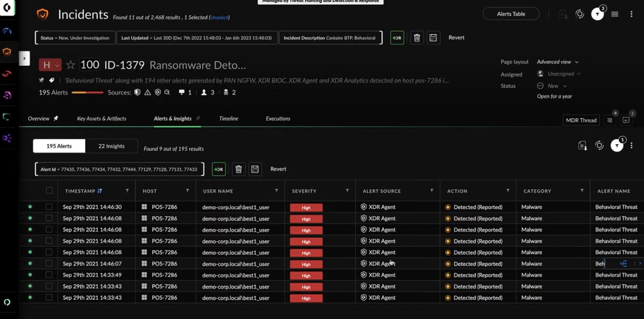Viewport: 644px width, 319px height.
Task: Star incident ID-1379 as a favorite
Action: tap(71, 65)
